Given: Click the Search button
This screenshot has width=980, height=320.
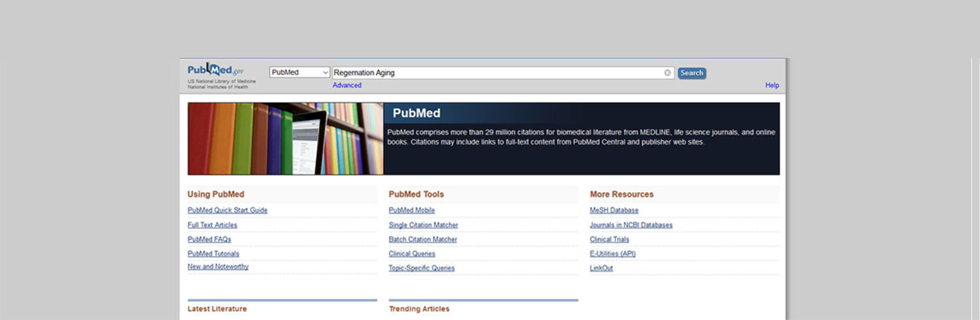Looking at the screenshot, I should point(692,73).
